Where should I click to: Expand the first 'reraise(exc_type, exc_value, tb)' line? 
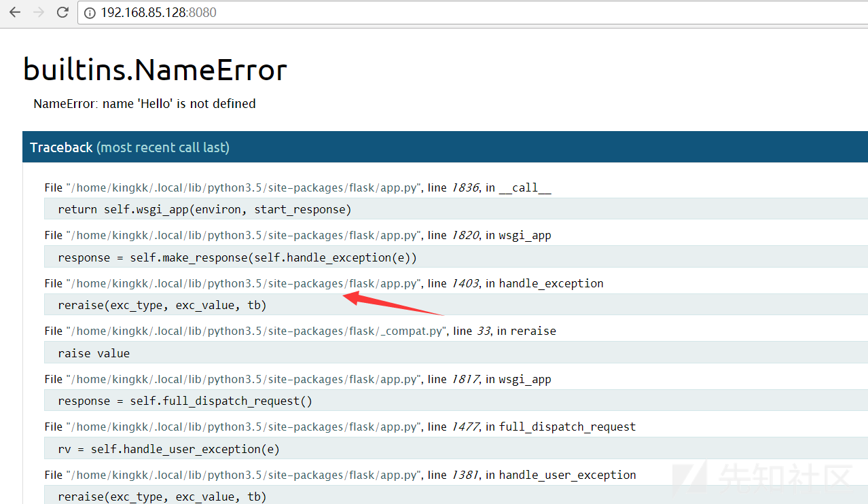[x=162, y=305]
